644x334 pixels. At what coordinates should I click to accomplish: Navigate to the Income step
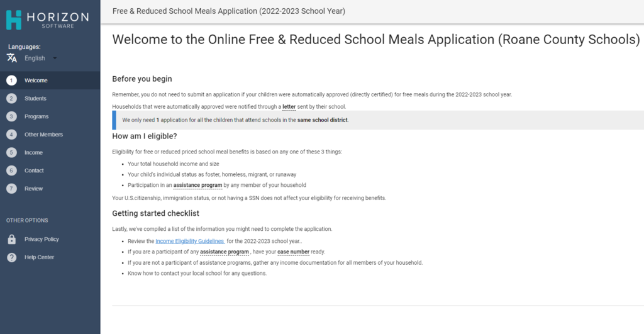click(33, 153)
